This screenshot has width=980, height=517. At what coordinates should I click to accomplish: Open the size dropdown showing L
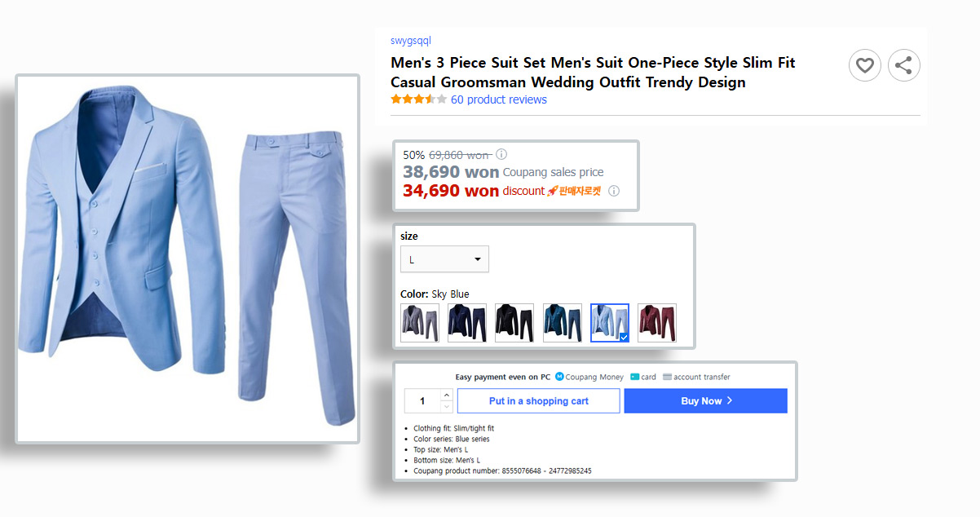click(x=444, y=259)
